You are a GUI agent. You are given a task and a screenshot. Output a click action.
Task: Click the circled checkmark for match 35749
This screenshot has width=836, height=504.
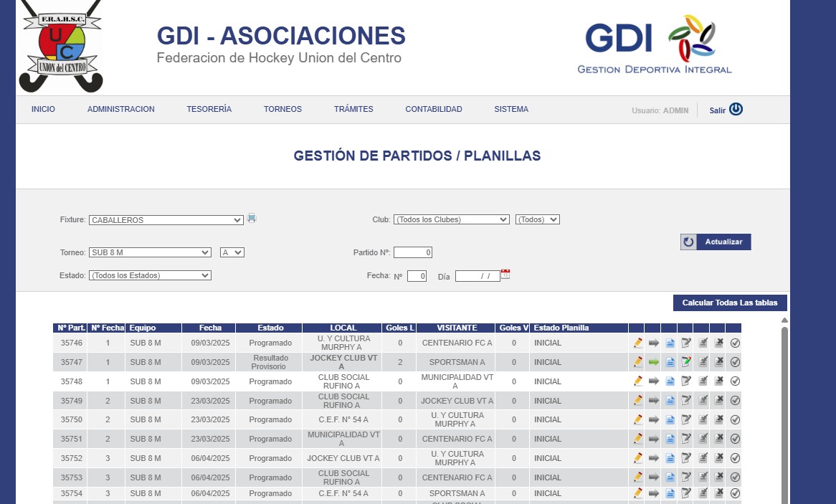(x=735, y=401)
